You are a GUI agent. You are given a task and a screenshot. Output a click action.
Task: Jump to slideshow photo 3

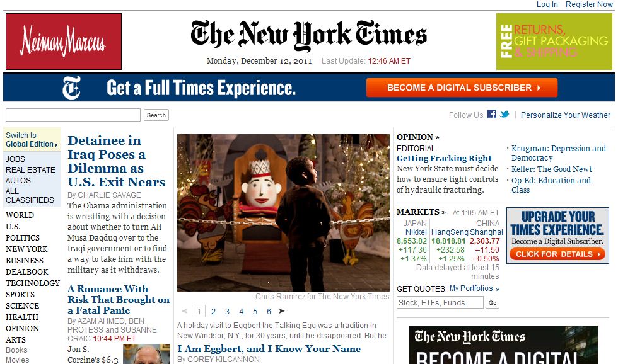[228, 311]
